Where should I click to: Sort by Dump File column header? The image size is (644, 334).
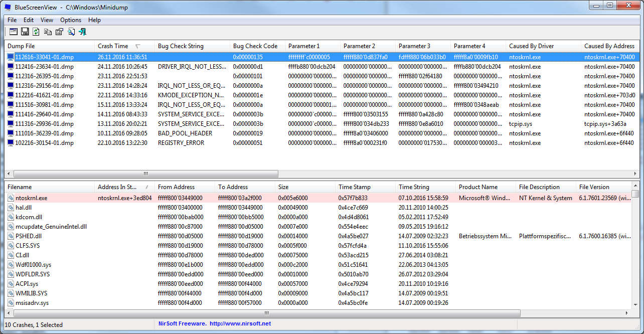[x=50, y=46]
